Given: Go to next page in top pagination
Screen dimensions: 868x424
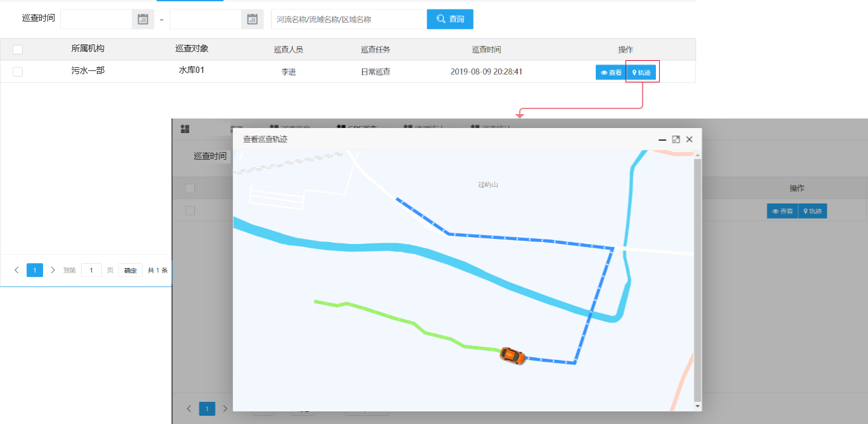Looking at the screenshot, I should (53, 270).
